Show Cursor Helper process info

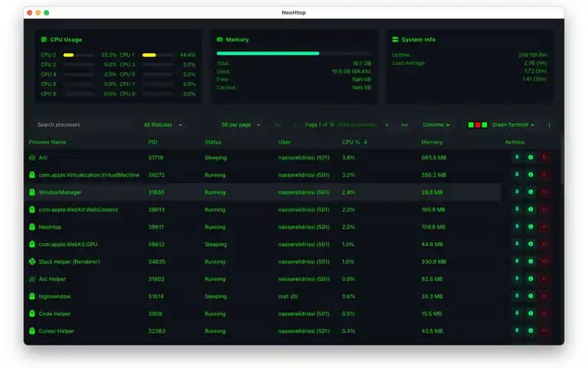tap(531, 330)
